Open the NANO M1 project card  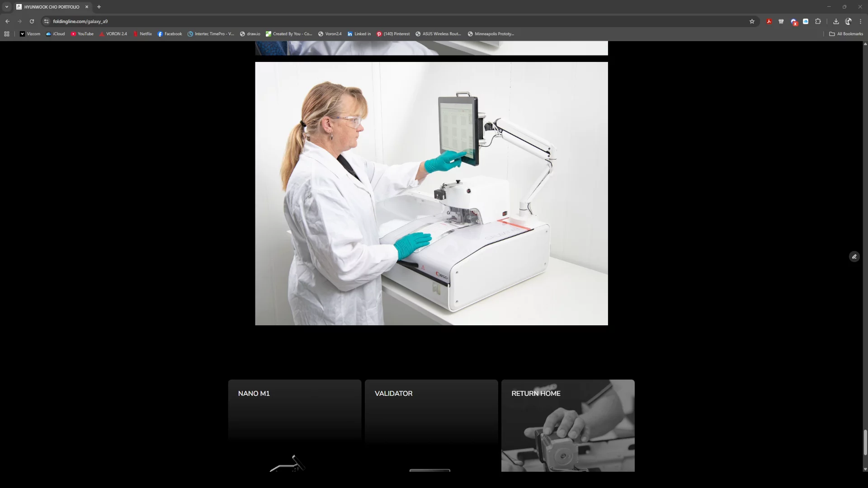coord(295,426)
